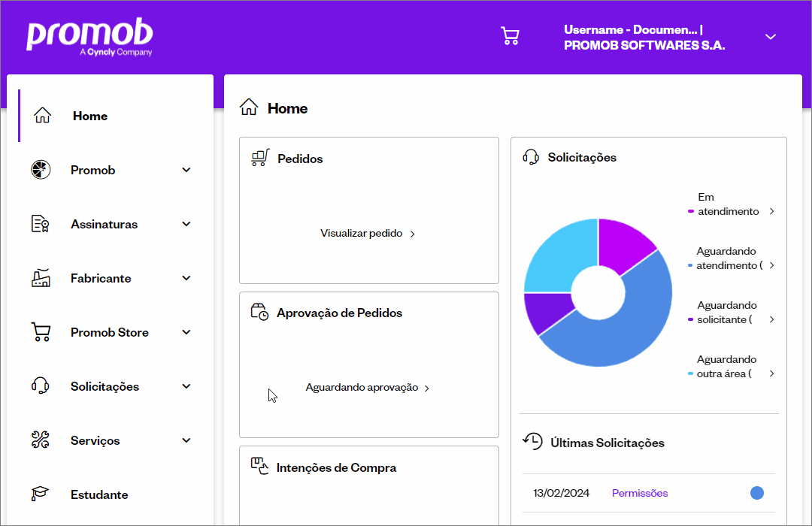812x526 pixels.
Task: Click the Aprovação de Pedidos box-clock icon
Action: point(260,312)
